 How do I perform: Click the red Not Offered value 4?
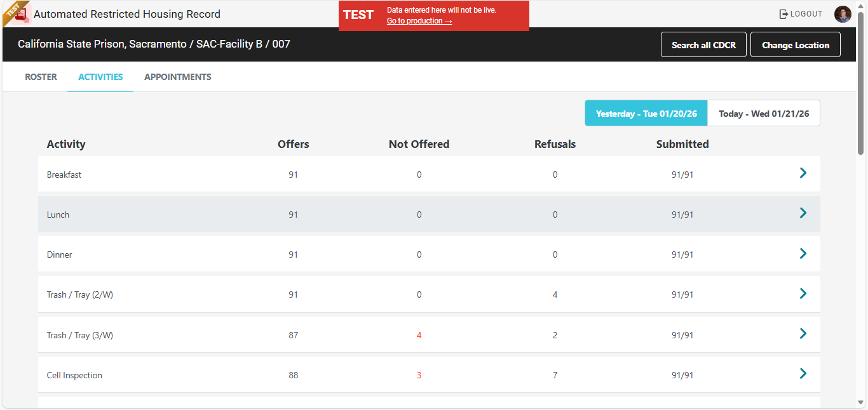coord(419,335)
